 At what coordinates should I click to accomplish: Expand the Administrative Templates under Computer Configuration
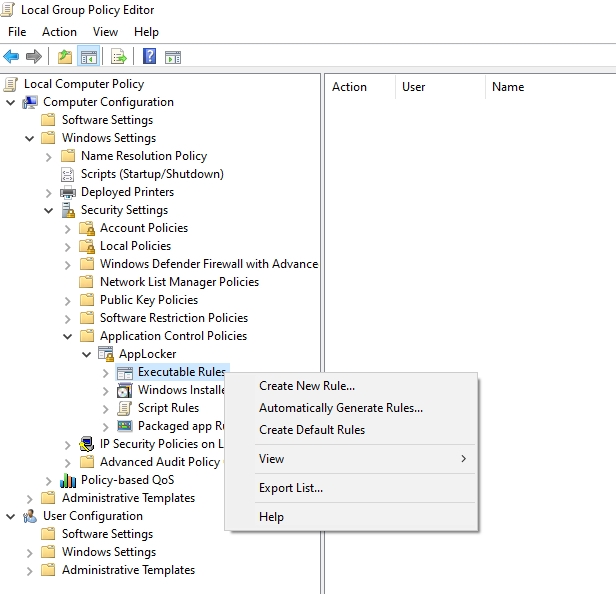[30, 498]
